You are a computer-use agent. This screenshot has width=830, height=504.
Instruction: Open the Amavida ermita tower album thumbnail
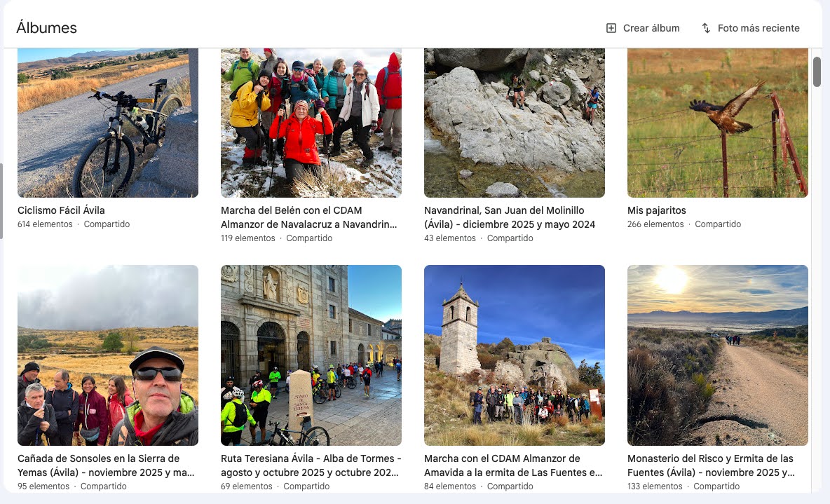click(x=515, y=355)
